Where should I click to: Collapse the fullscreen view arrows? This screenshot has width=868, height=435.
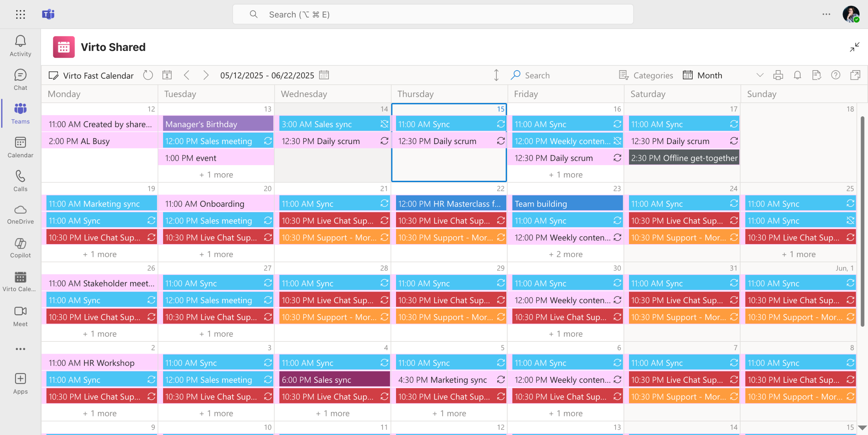click(x=854, y=47)
